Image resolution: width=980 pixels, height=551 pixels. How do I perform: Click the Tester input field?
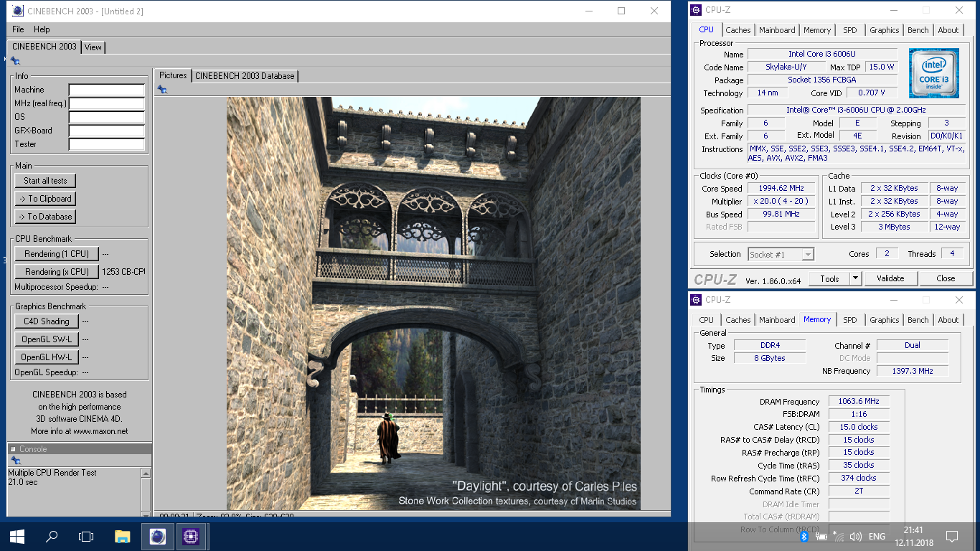tap(107, 145)
